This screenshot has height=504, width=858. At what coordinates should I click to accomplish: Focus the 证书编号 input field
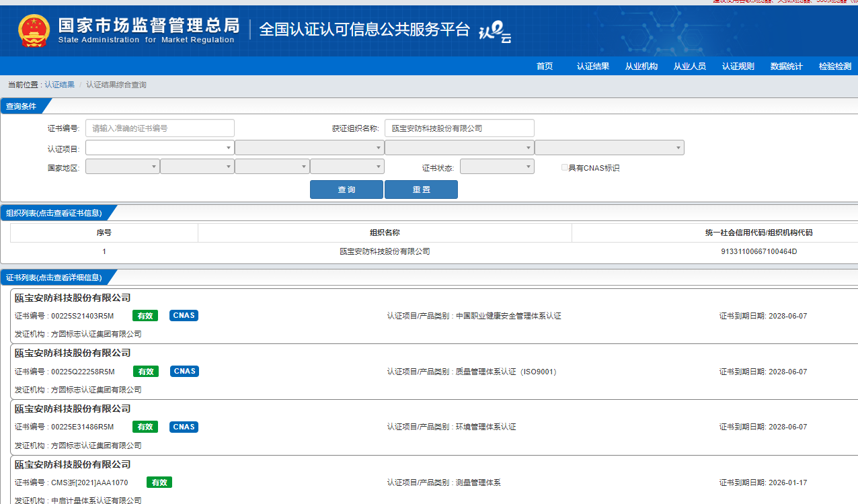[159, 128]
